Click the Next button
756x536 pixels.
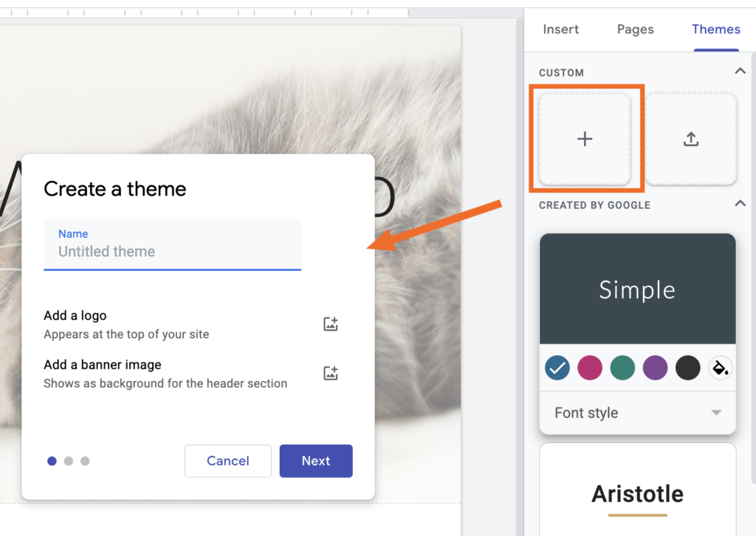[x=316, y=461]
